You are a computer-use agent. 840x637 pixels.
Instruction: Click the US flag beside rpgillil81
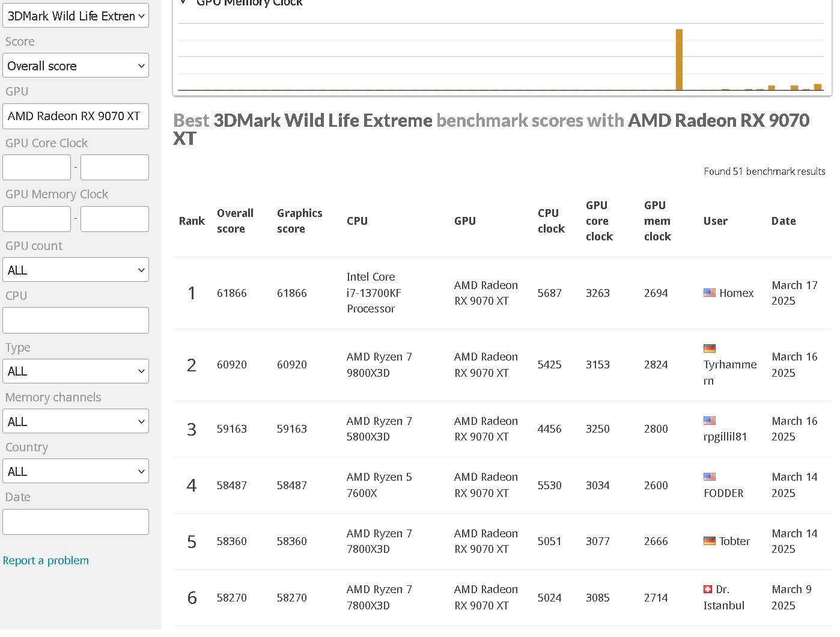click(709, 421)
